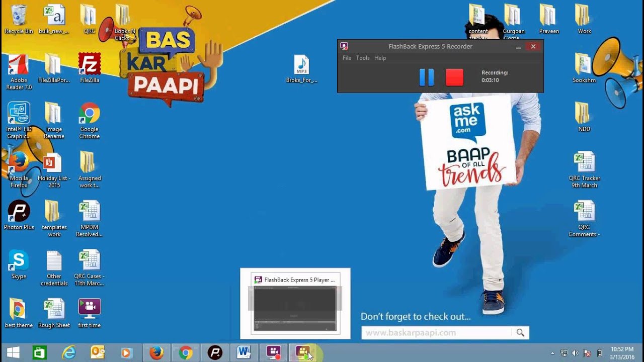Select the templates work folder
Screen dimensions: 644x362
pos(54,219)
